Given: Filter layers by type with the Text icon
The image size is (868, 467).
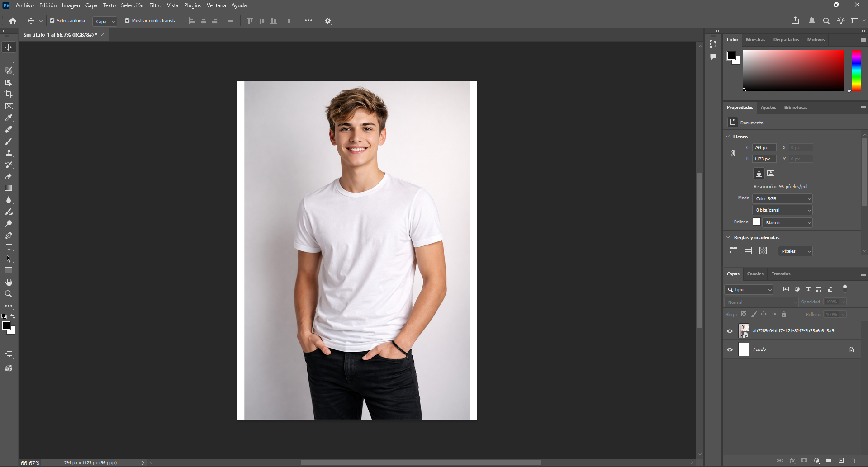Looking at the screenshot, I should pyautogui.click(x=808, y=289).
